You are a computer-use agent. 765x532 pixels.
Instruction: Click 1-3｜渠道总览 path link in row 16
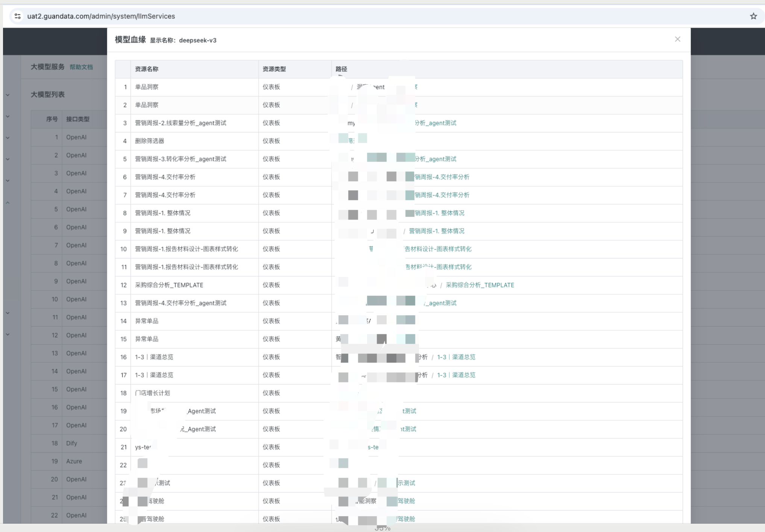coord(456,357)
